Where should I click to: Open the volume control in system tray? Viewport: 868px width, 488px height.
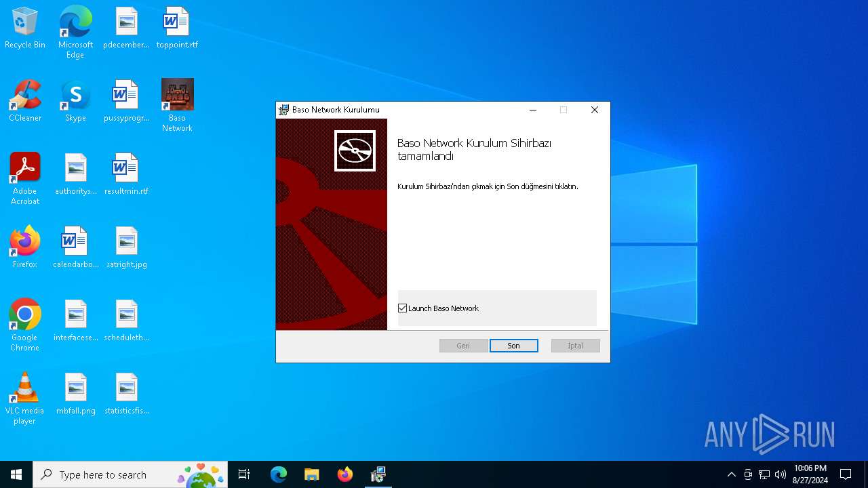coord(781,474)
